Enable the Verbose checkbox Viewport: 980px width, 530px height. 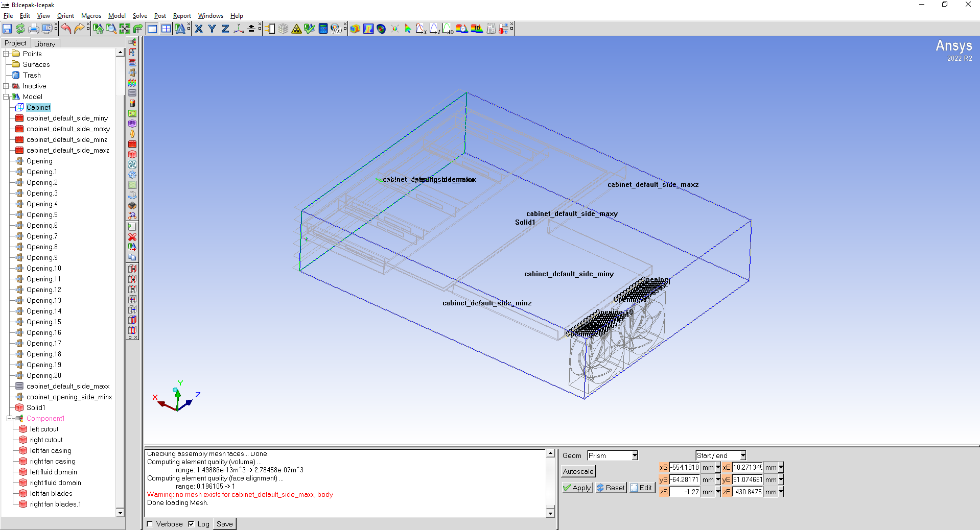(150, 524)
